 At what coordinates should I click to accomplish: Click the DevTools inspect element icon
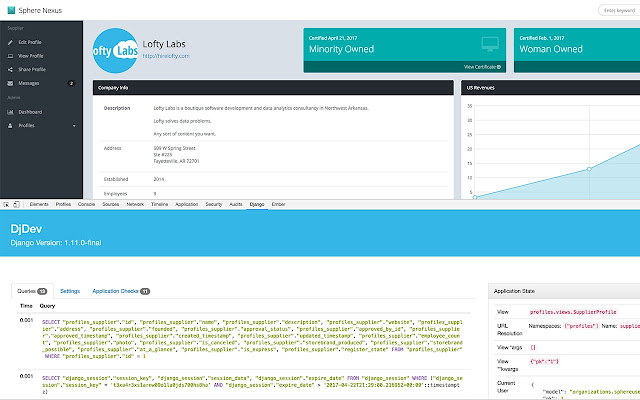pos(6,204)
